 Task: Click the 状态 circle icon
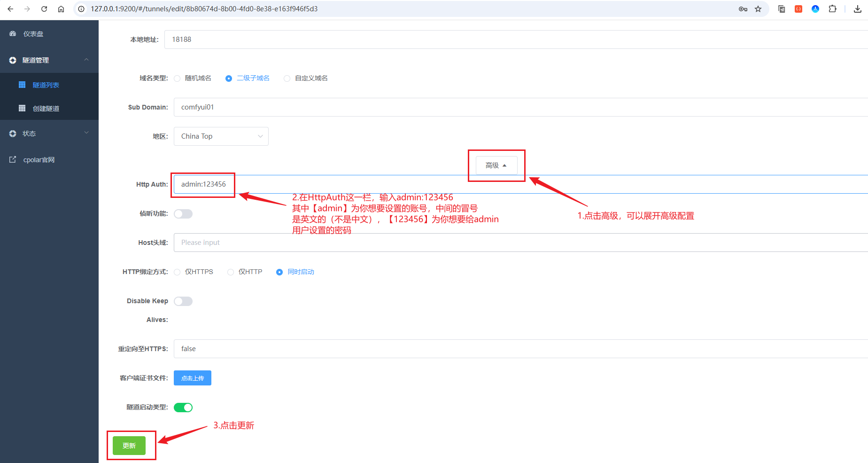[x=13, y=133]
